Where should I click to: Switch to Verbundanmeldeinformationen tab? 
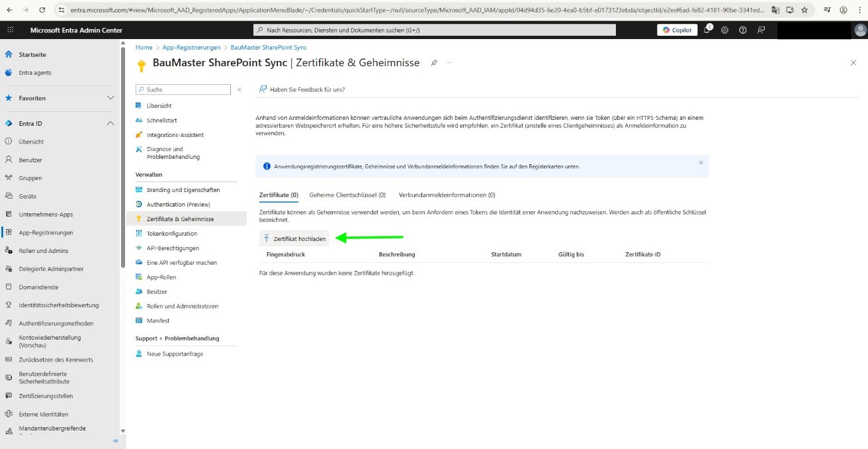point(447,195)
